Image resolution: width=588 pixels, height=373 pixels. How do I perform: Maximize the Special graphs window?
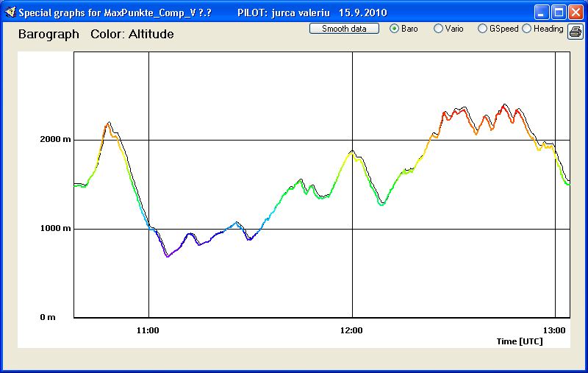[x=559, y=13]
